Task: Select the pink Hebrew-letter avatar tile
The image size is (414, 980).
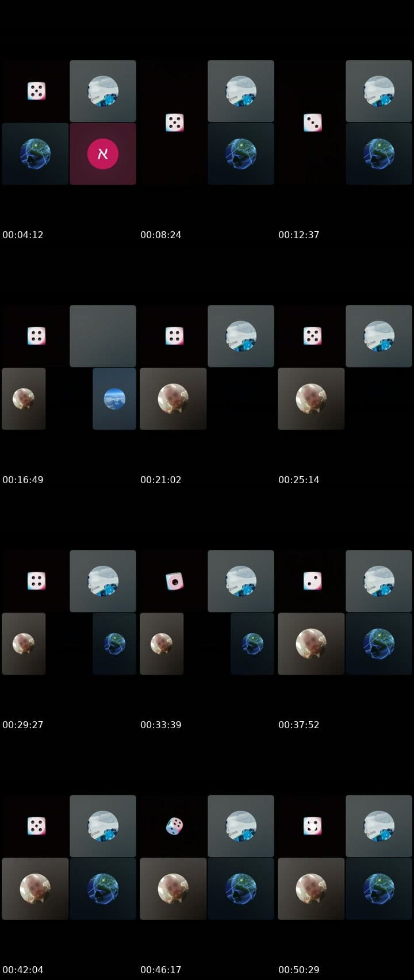Action: click(x=103, y=154)
